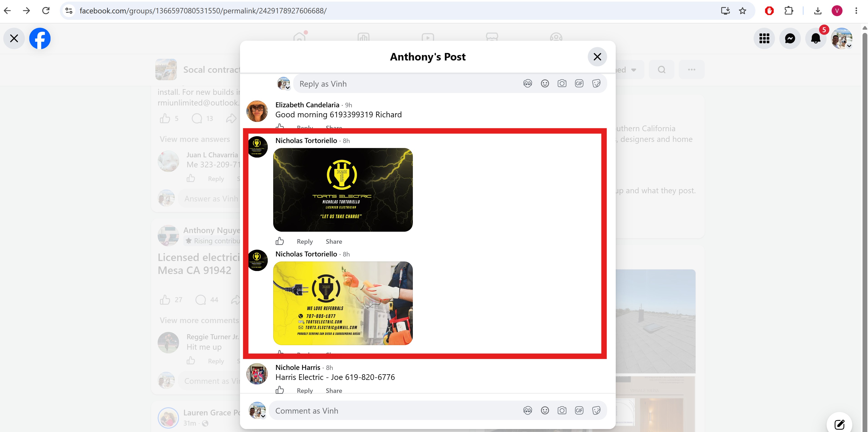The height and width of the screenshot is (432, 868).
Task: Add a sticker in Reply as Vinh box
Action: coord(596,83)
